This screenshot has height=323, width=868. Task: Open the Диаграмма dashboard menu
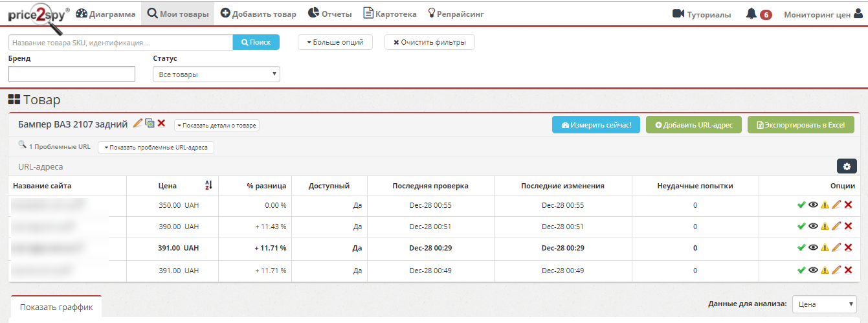point(106,14)
